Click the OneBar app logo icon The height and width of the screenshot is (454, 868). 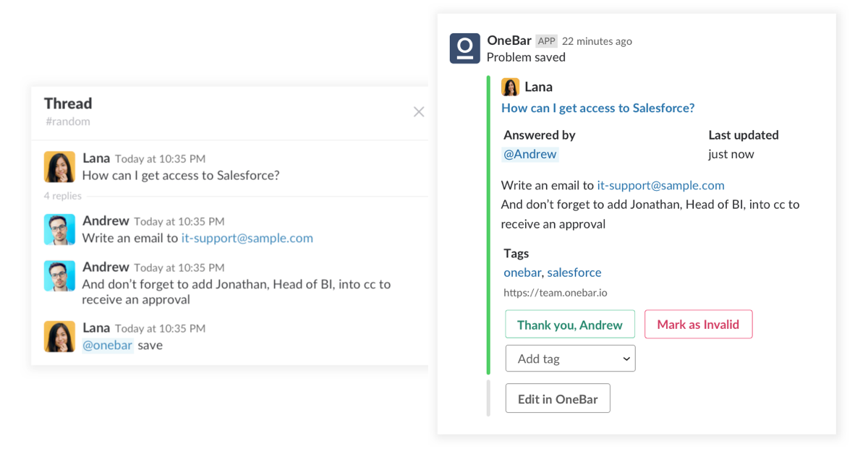pos(465,48)
